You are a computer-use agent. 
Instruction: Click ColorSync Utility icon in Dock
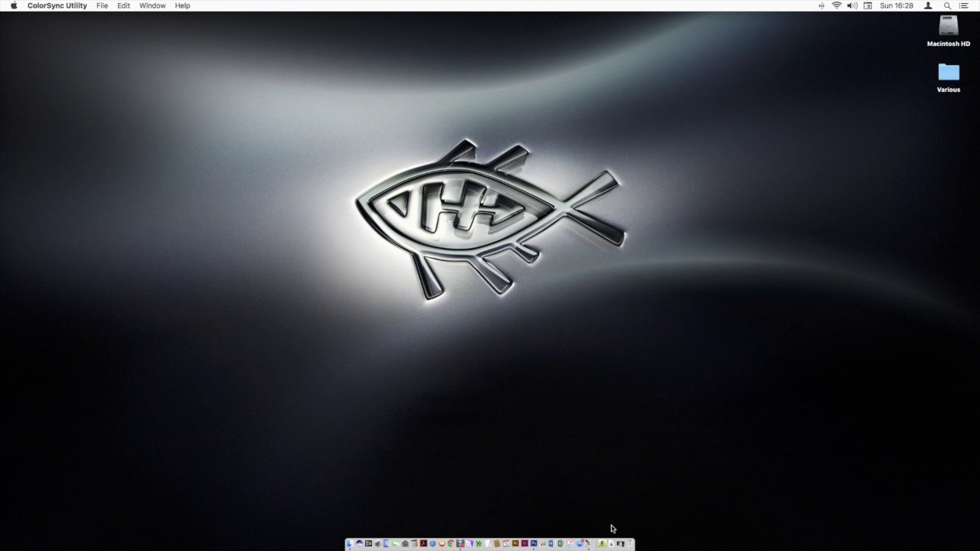588,543
